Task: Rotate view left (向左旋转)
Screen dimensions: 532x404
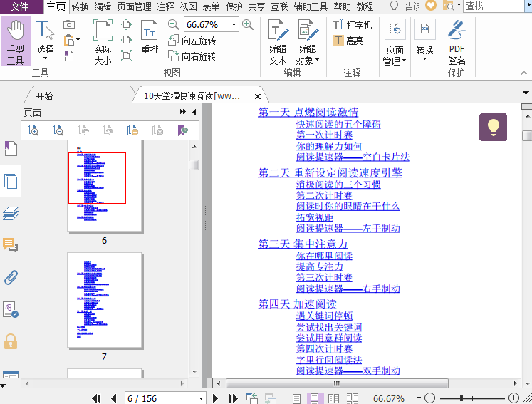Action: point(192,41)
